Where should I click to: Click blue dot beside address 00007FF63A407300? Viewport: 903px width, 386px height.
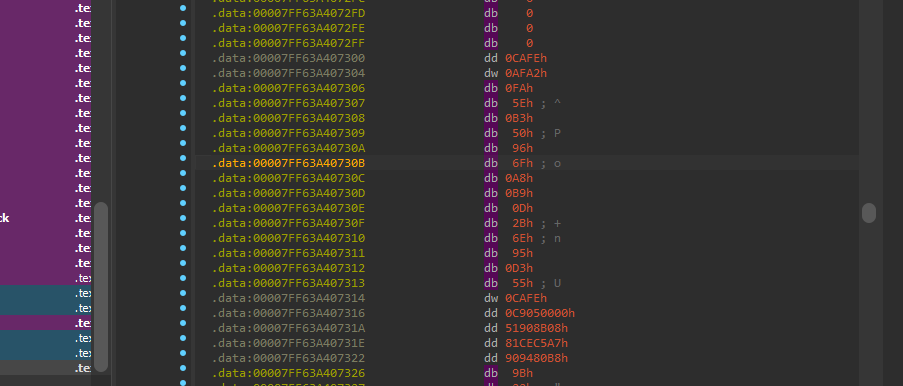(183, 53)
